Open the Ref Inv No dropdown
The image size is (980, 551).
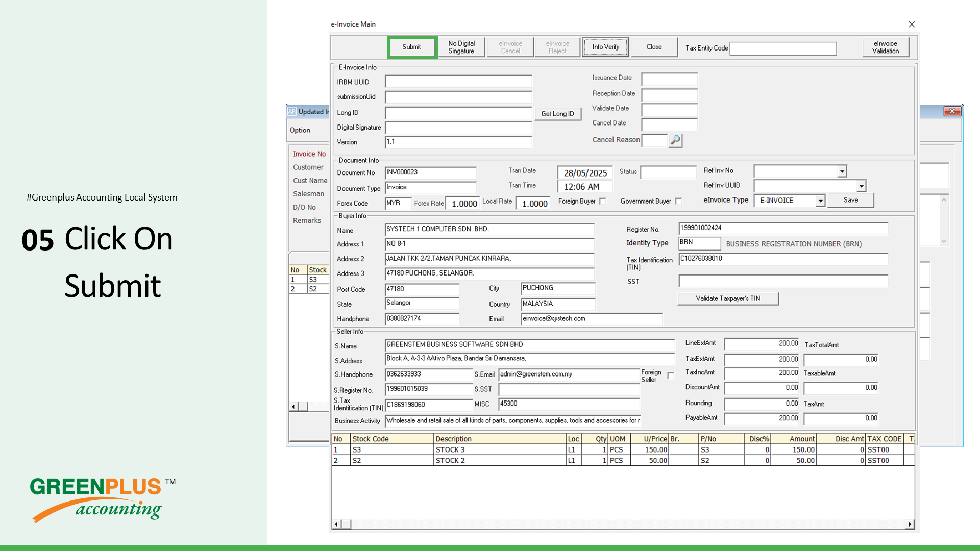[842, 171]
